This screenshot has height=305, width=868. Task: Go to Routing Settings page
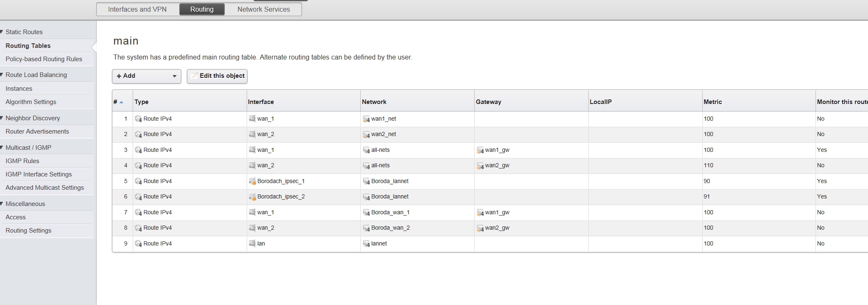coord(28,231)
